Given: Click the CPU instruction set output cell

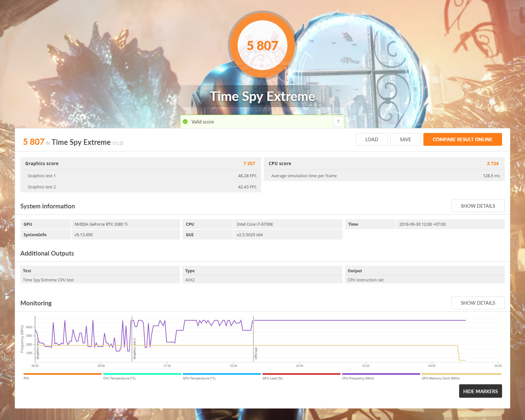Looking at the screenshot, I should [425, 280].
